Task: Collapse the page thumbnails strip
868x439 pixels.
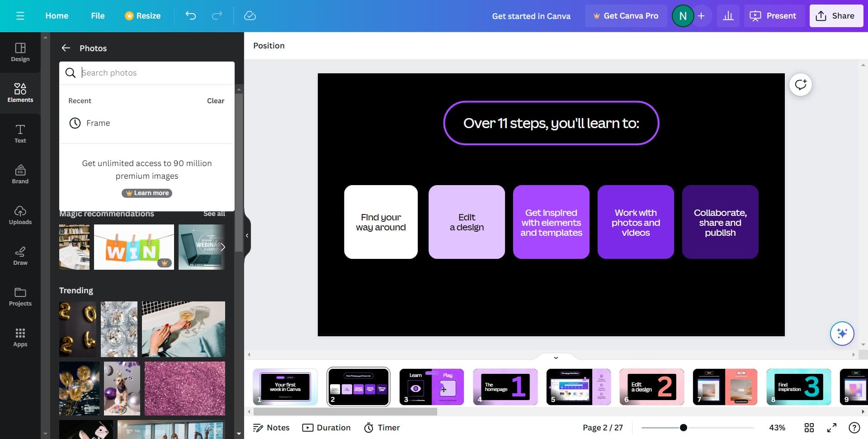Action: (556, 358)
